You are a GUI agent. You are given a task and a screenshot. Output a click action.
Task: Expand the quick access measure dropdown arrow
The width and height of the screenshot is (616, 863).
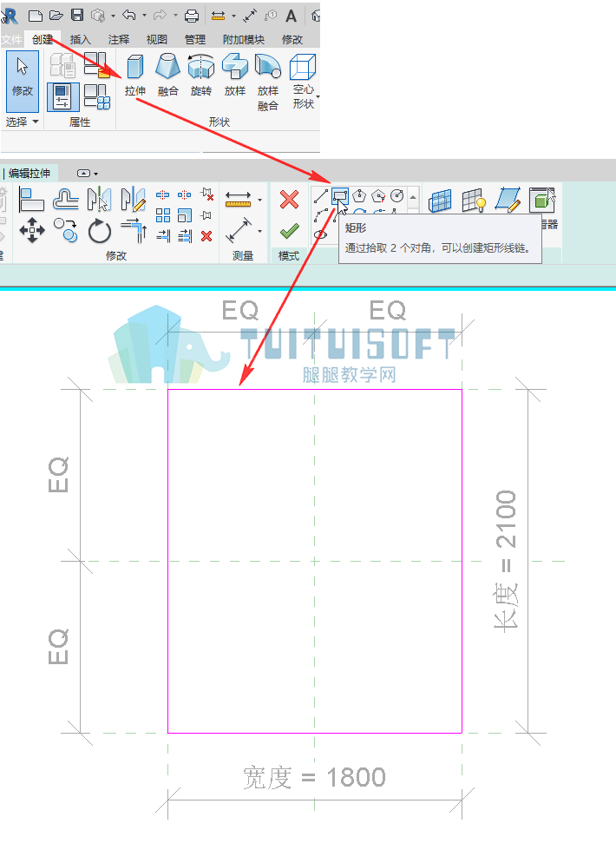click(x=233, y=16)
